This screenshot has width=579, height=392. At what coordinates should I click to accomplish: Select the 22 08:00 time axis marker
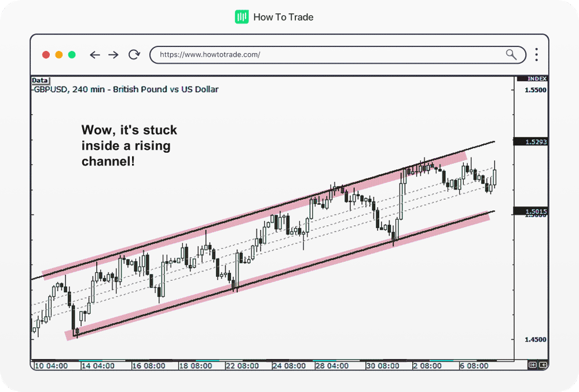click(243, 366)
